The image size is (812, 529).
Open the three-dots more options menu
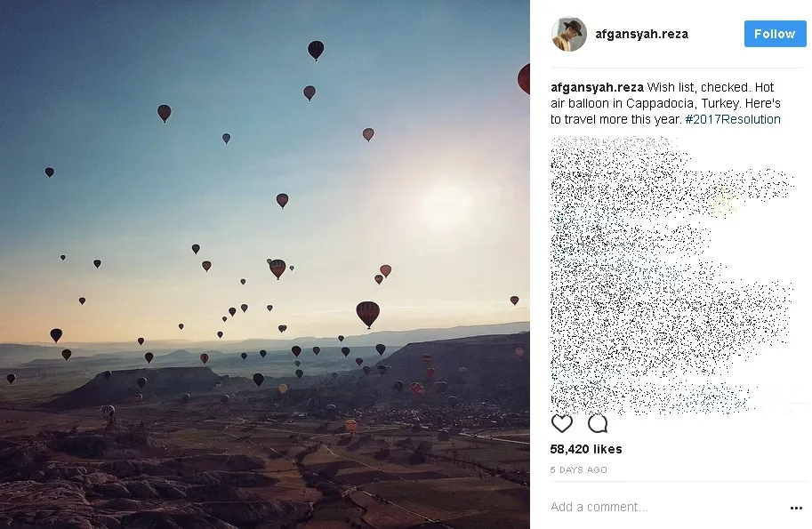(x=796, y=508)
